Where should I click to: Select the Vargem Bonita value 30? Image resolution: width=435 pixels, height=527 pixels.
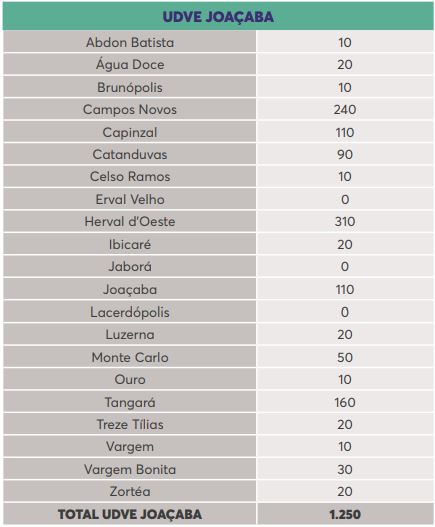[345, 469]
